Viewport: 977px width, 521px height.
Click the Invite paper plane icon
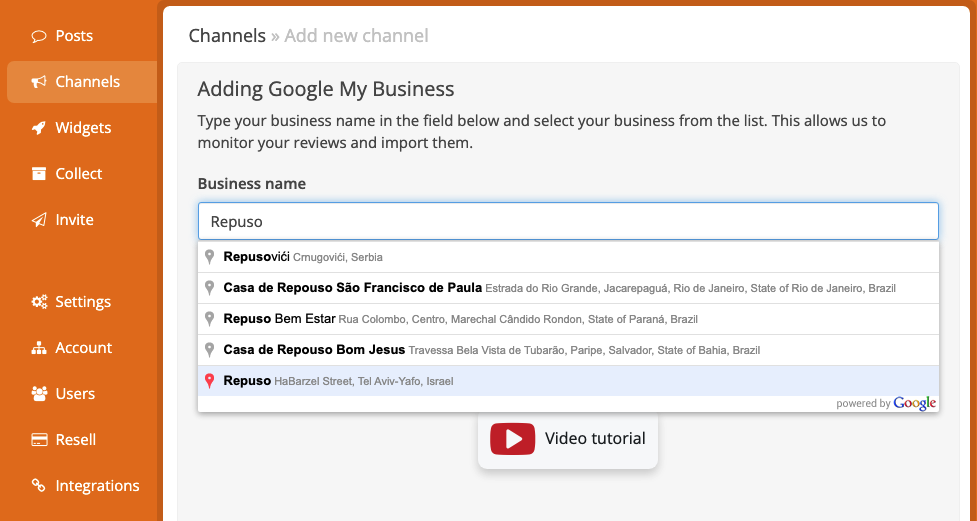coord(39,220)
